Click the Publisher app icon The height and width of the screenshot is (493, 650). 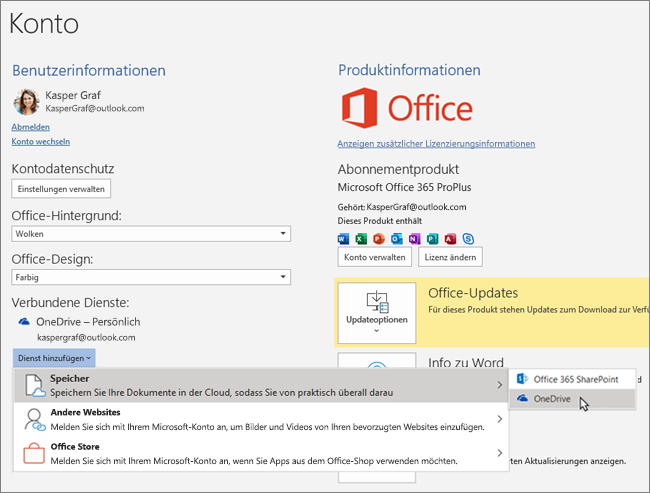pos(432,239)
